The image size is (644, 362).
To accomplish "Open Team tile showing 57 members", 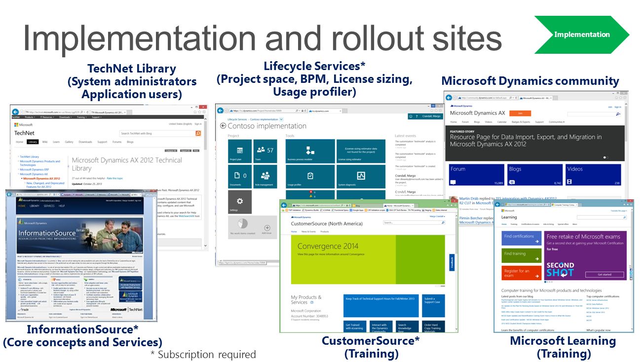I will click(265, 151).
